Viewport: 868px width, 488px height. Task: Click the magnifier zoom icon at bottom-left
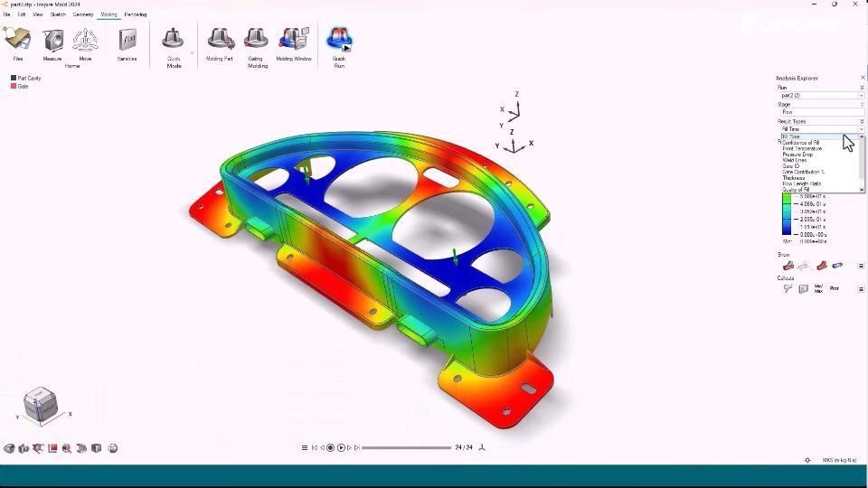click(x=67, y=448)
